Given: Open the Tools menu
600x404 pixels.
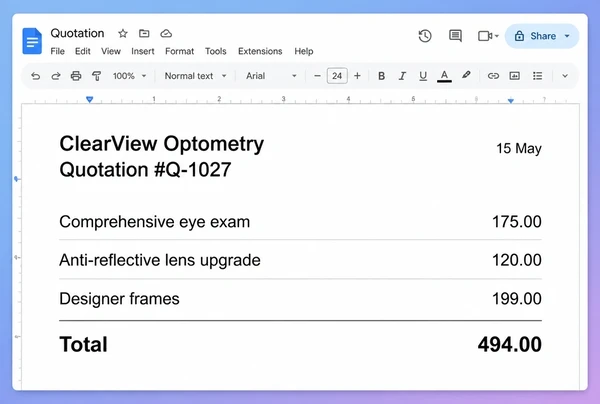Looking at the screenshot, I should (x=216, y=51).
